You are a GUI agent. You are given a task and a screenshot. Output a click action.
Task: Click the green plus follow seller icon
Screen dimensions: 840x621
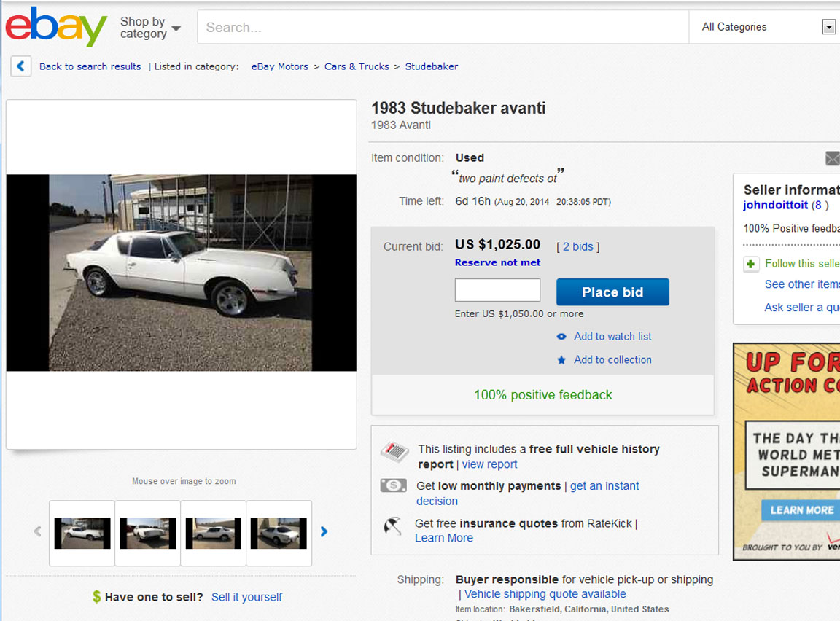751,264
